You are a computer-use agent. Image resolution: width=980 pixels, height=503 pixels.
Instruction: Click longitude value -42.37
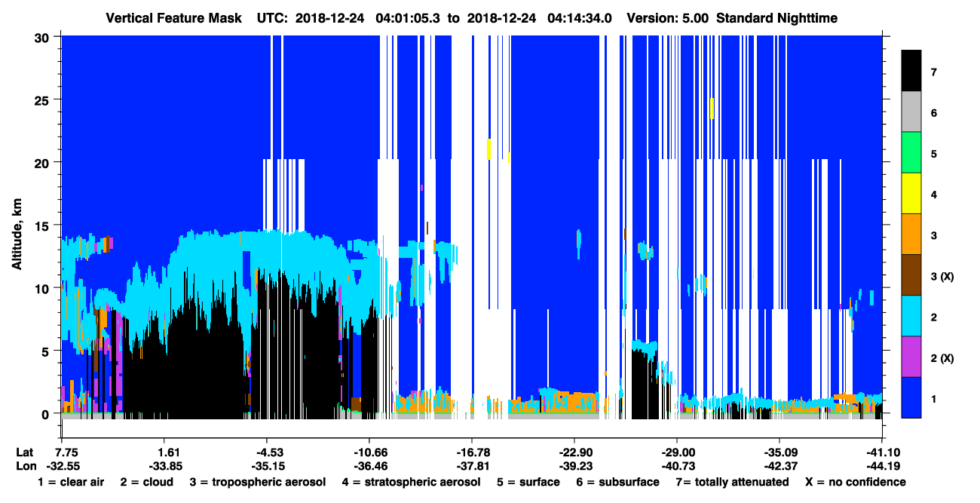click(779, 465)
